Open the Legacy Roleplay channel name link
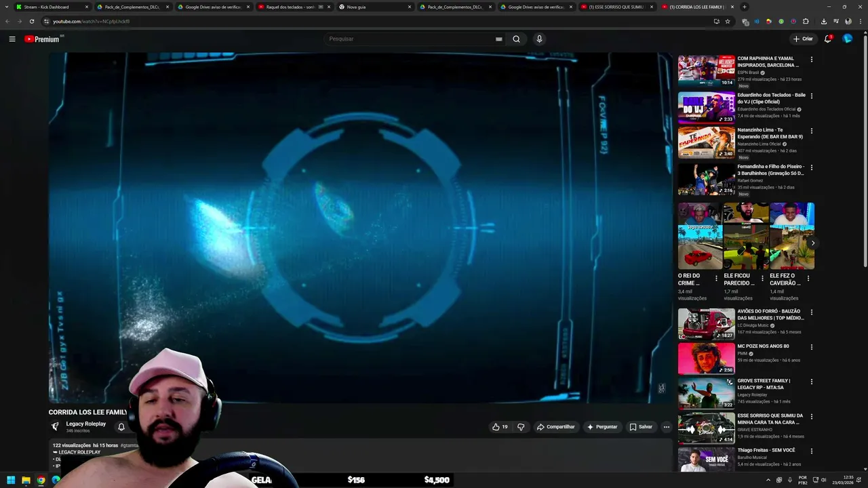The width and height of the screenshot is (868, 488). [86, 424]
